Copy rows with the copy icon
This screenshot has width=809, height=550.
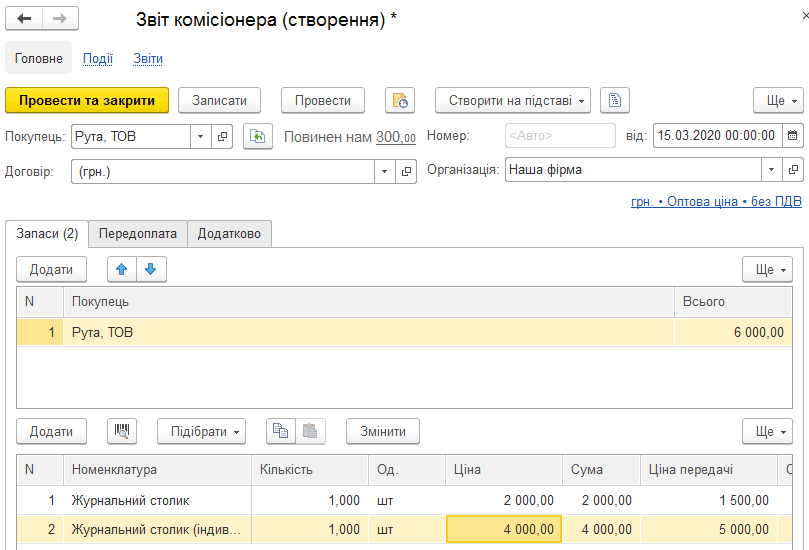pyautogui.click(x=281, y=431)
